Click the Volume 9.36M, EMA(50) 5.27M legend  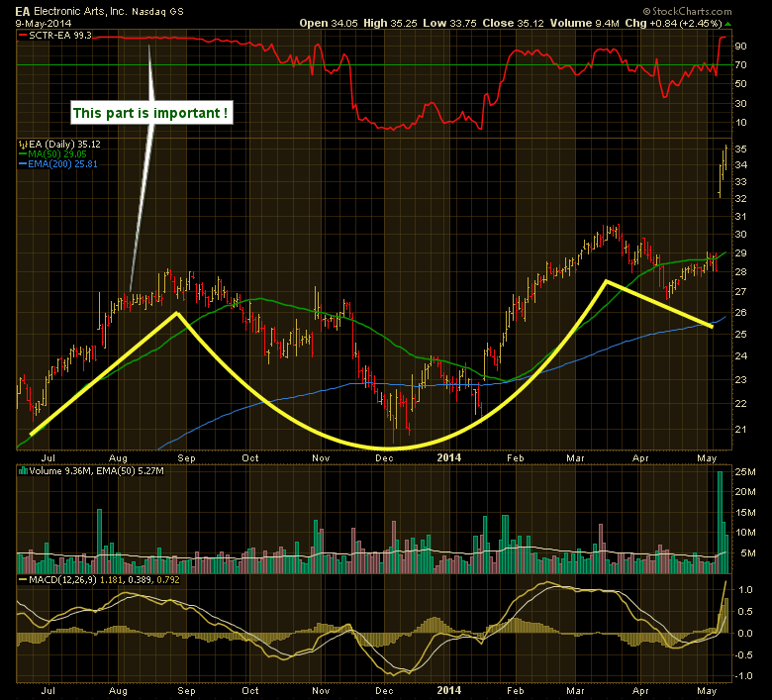point(97,471)
